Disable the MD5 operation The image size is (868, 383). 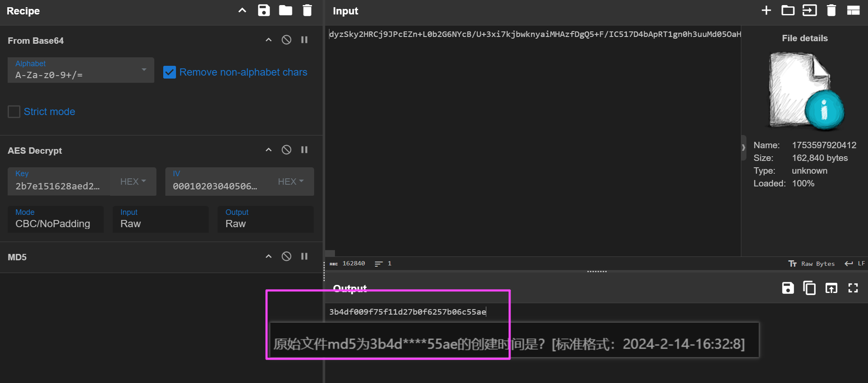[x=286, y=256]
